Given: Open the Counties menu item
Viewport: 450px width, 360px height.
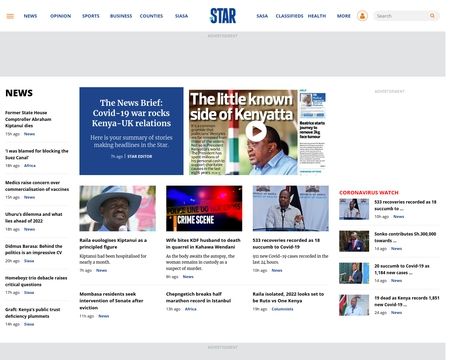Looking at the screenshot, I should coord(151,16).
